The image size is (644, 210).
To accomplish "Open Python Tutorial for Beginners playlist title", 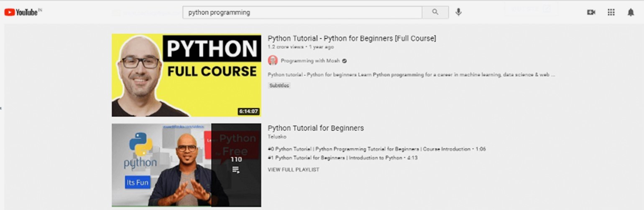I will point(316,128).
